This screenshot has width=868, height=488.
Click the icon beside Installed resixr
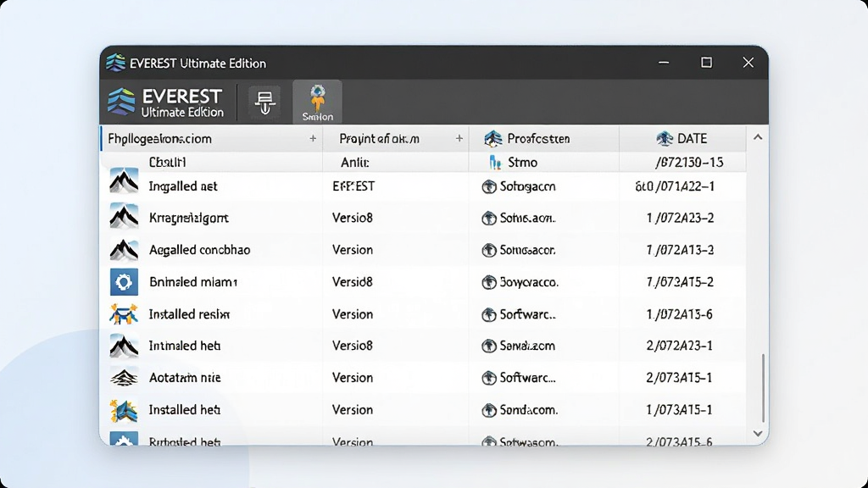tap(124, 314)
